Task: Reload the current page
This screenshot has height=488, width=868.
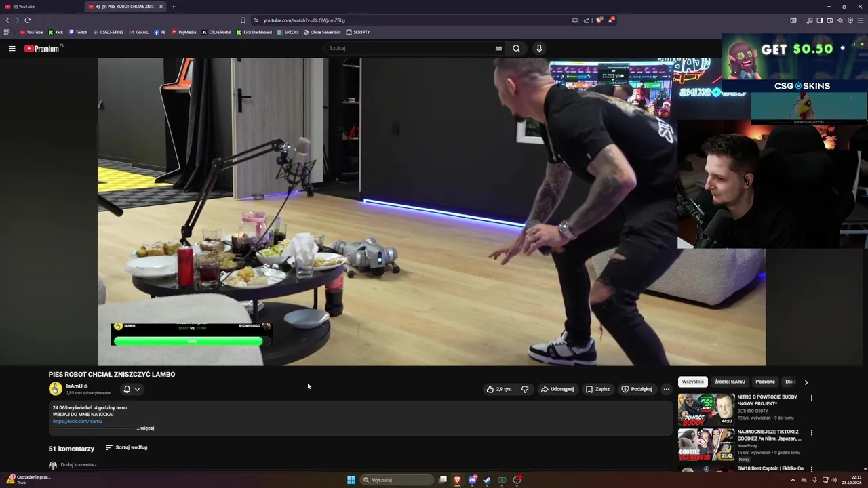Action: click(27, 20)
